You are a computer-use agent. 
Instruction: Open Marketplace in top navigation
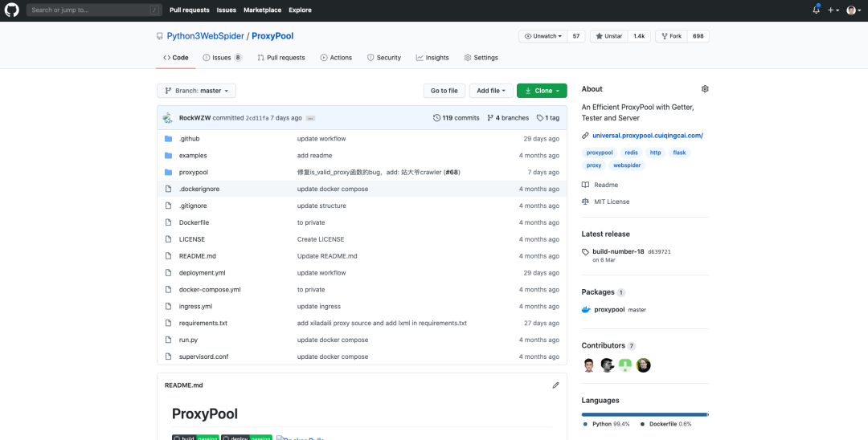pos(262,10)
